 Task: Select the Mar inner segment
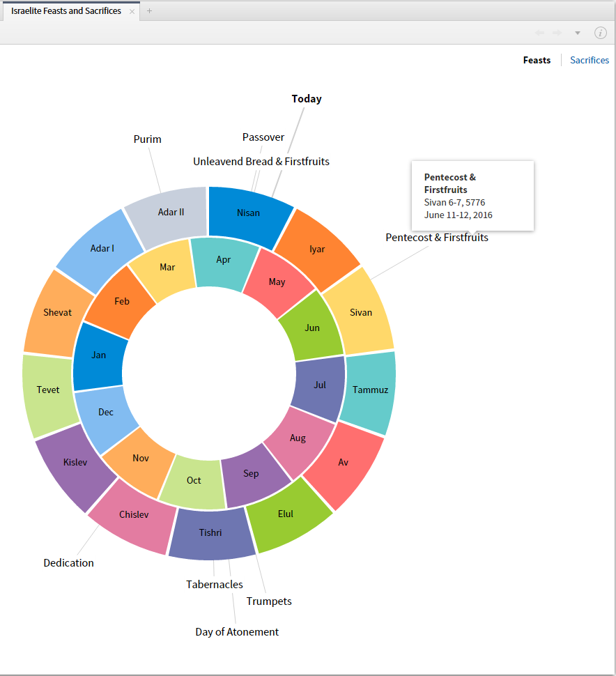(167, 268)
